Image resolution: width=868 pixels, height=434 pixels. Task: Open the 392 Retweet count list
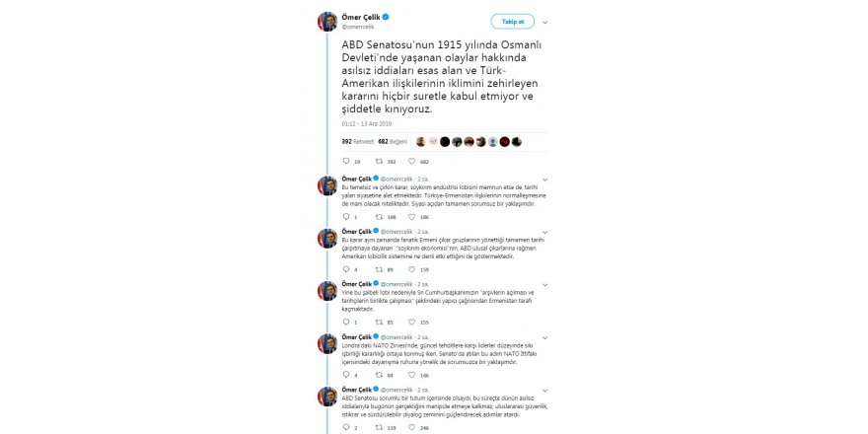click(358, 142)
